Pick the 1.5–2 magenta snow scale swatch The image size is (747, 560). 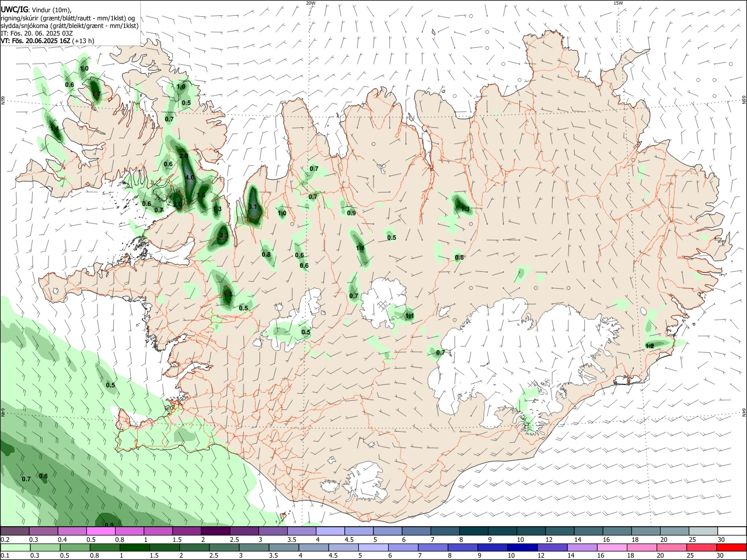pyautogui.click(x=187, y=531)
